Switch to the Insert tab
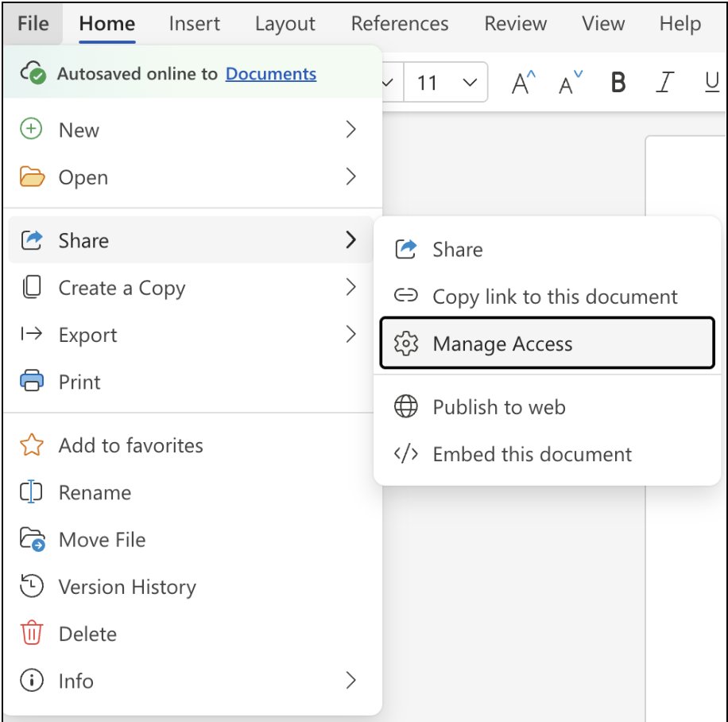This screenshot has height=722, width=728. coord(194,24)
